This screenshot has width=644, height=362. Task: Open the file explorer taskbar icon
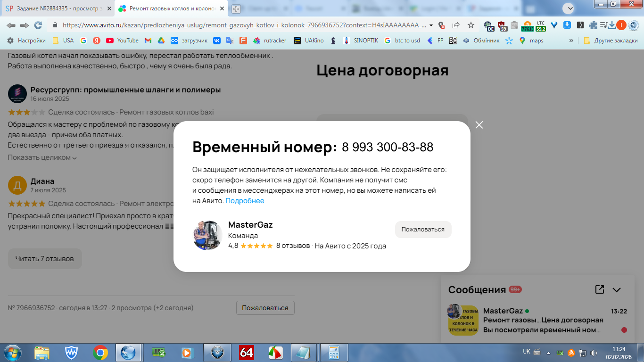click(x=42, y=353)
